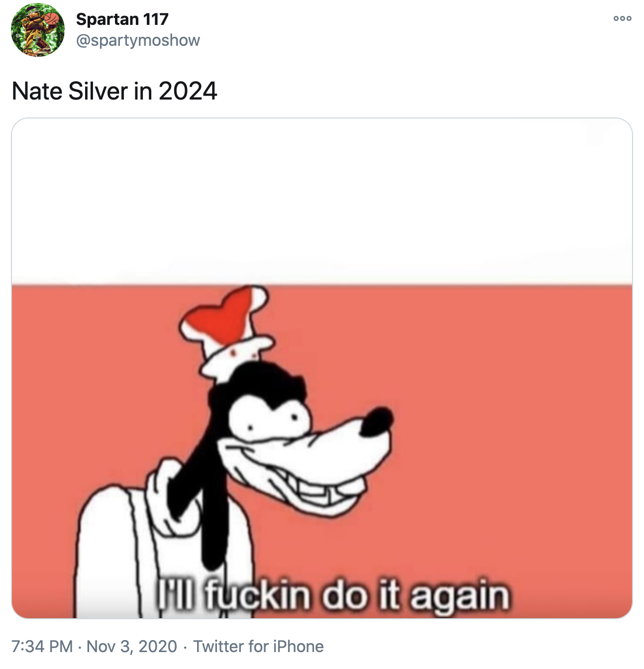Click the white upper area of the meme
The image size is (644, 669).
pyautogui.click(x=322, y=199)
